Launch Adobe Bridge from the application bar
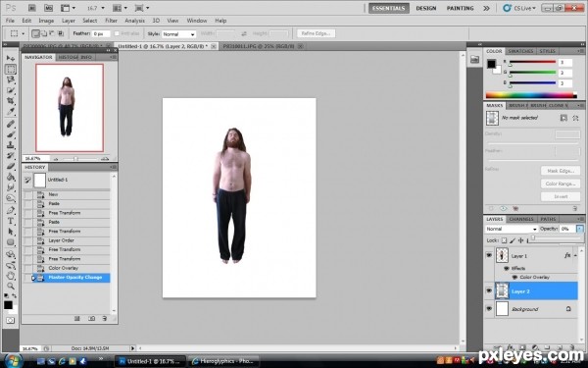Image resolution: width=588 pixels, height=368 pixels. (x=32, y=8)
